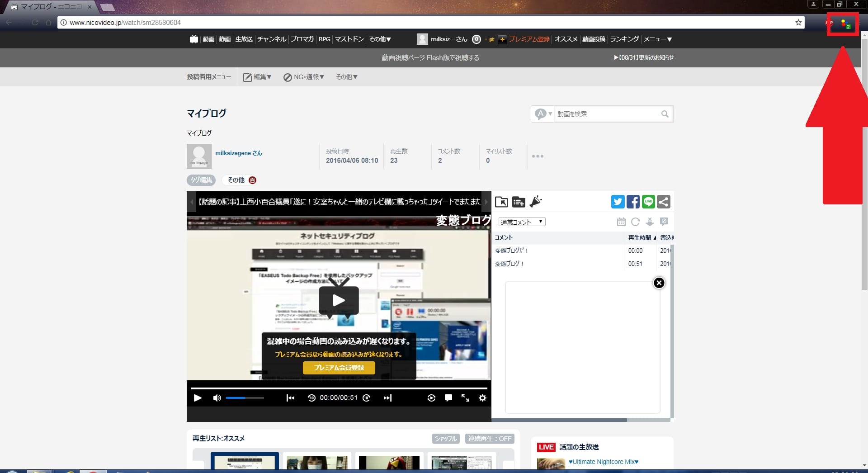Screen dimensions: 868x473
Task: Open 動画投稿 in header
Action: [594, 39]
